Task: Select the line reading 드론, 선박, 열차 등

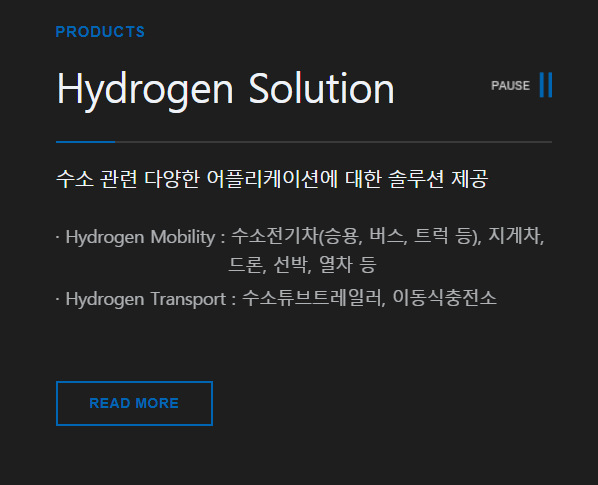Action: pyautogui.click(x=302, y=264)
